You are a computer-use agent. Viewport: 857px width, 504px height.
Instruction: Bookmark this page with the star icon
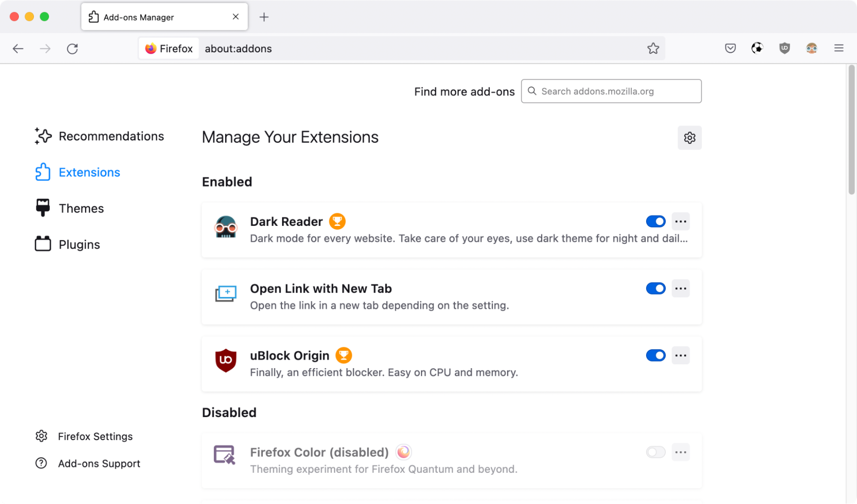coord(653,48)
